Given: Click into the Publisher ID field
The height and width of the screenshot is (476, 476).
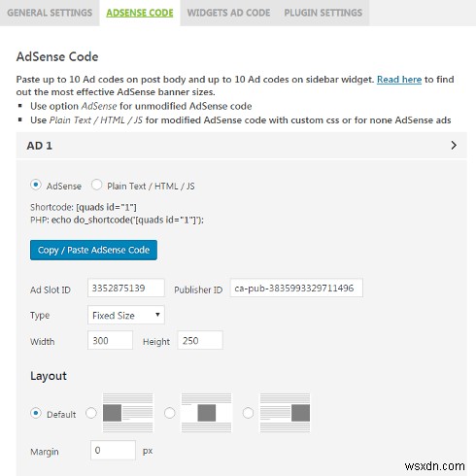Looking at the screenshot, I should 296,288.
